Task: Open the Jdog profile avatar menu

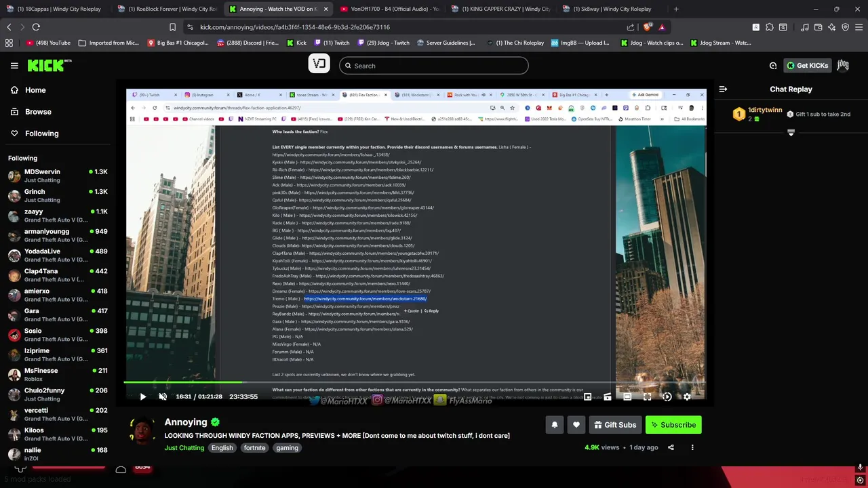Action: point(843,66)
